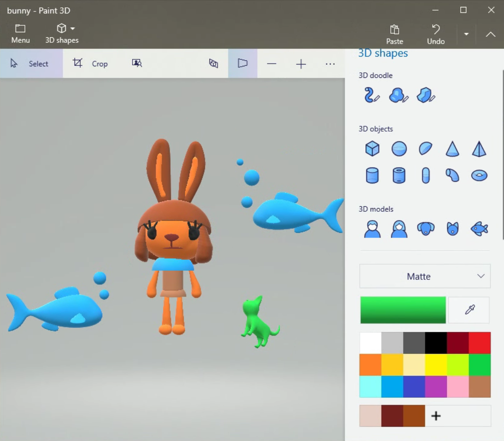504x441 pixels.
Task: Pick the Curved cylinder 3D object
Action: point(452,175)
